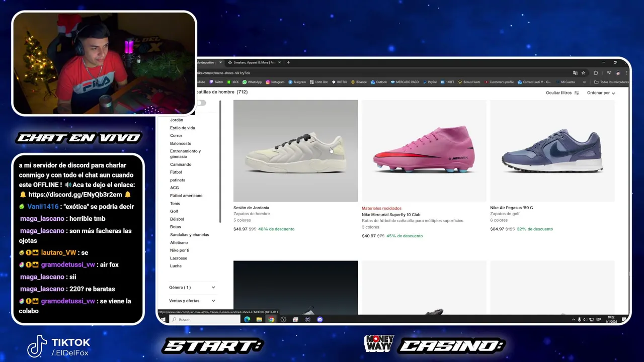The width and height of the screenshot is (644, 362).
Task: Open the Sesión de Jordania shoe image
Action: coord(295,151)
